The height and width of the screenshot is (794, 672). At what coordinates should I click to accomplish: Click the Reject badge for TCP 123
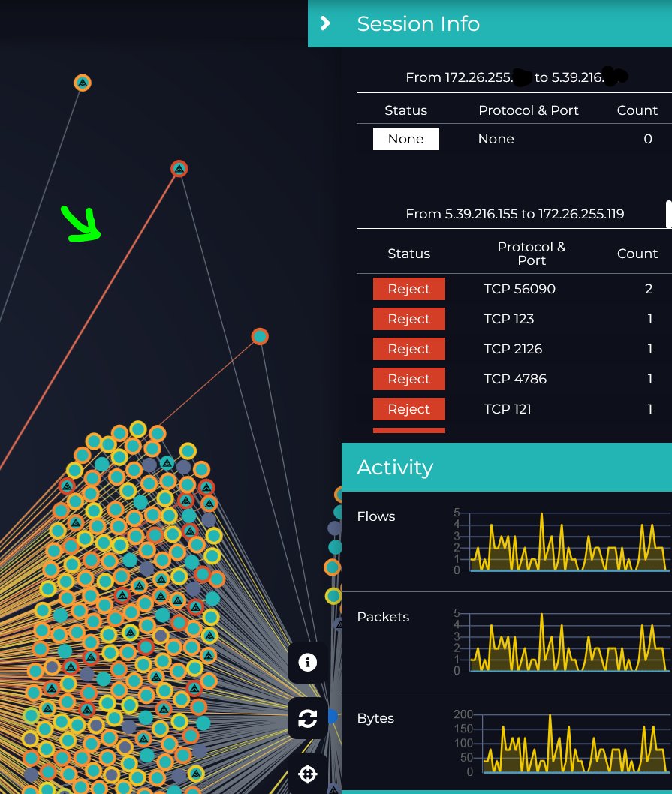(409, 318)
